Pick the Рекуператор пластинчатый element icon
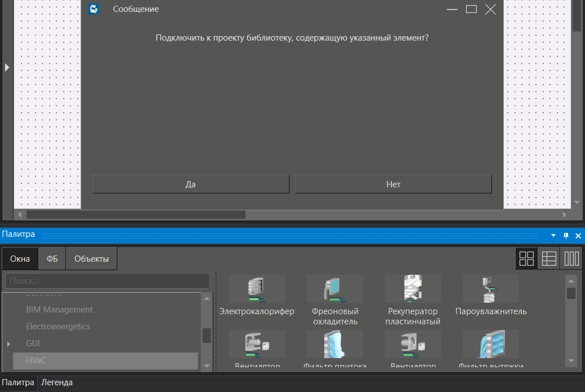Viewport: 585px width, 392px height. tap(412, 289)
